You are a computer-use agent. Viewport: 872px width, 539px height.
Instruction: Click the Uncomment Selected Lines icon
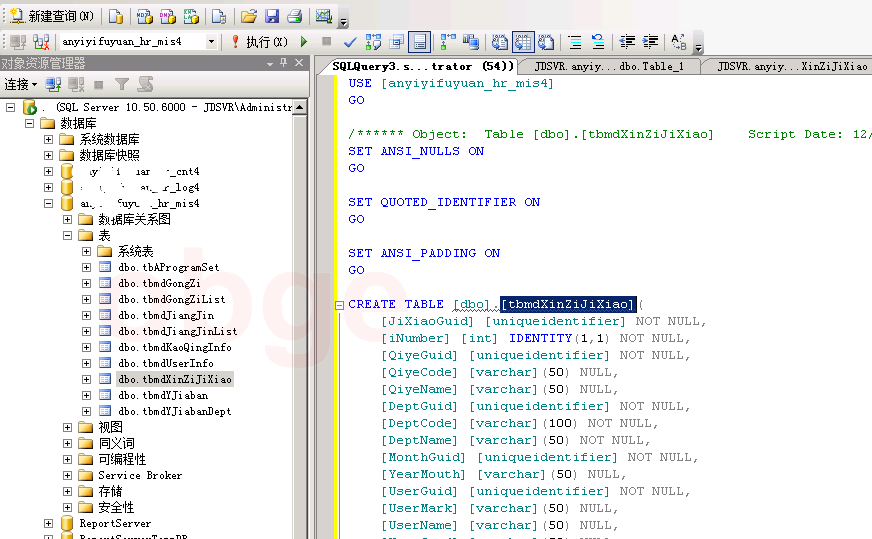pos(598,42)
